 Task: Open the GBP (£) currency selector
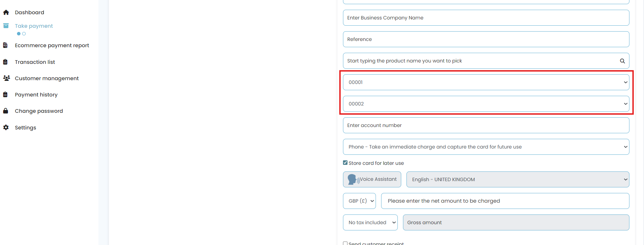(x=359, y=201)
